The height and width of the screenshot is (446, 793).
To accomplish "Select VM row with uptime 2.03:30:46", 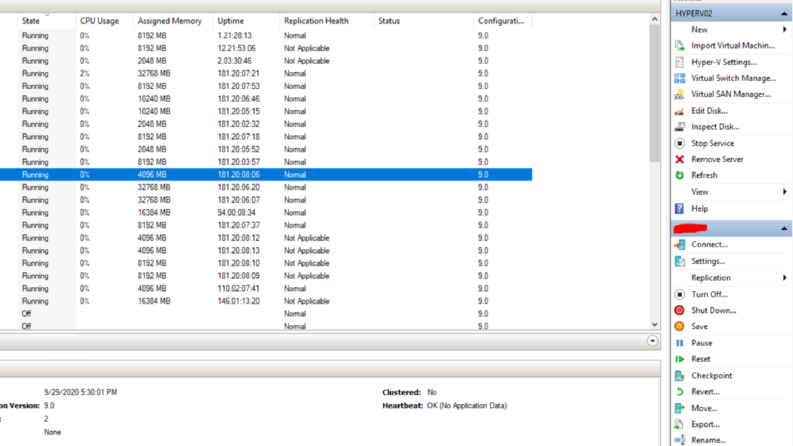I will [266, 61].
